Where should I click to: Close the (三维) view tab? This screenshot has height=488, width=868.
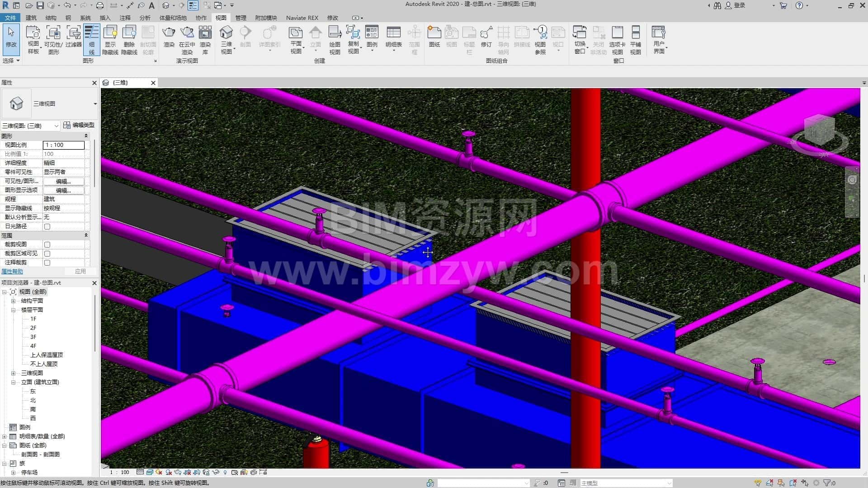(153, 83)
